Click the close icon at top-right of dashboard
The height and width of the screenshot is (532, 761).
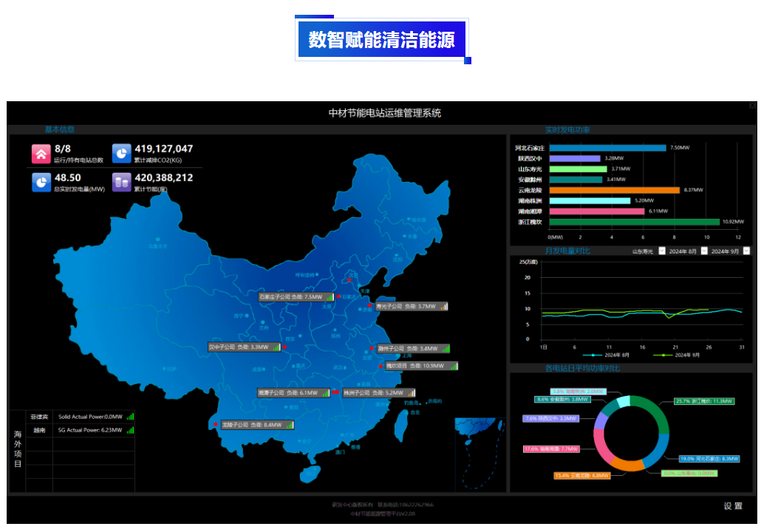tap(752, 106)
